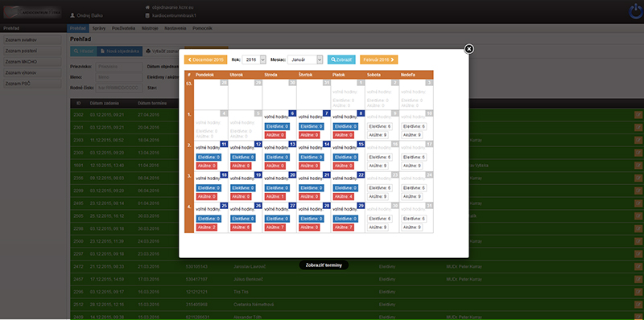Click edit icon for order 2302
The image size is (644, 320).
pyautogui.click(x=638, y=115)
